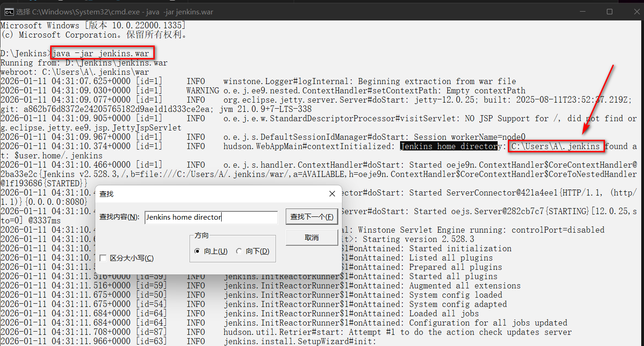
Task: Click the cmd.exe icon in title bar
Action: click(8, 12)
